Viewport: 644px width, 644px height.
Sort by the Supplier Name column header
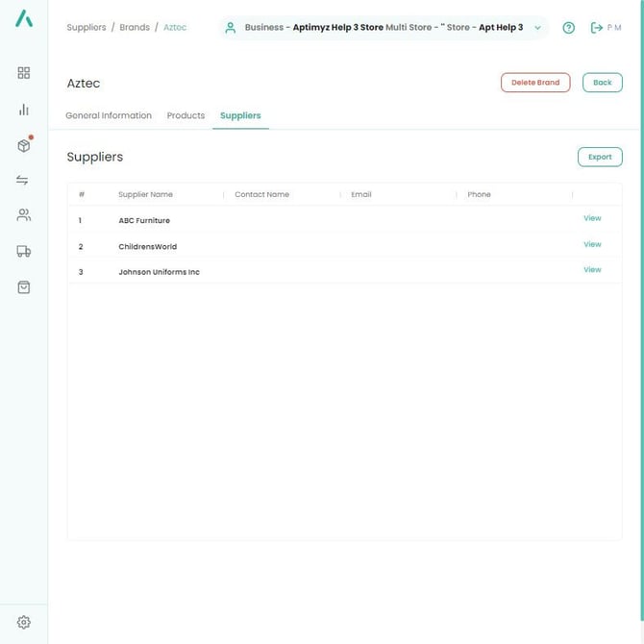tap(145, 194)
